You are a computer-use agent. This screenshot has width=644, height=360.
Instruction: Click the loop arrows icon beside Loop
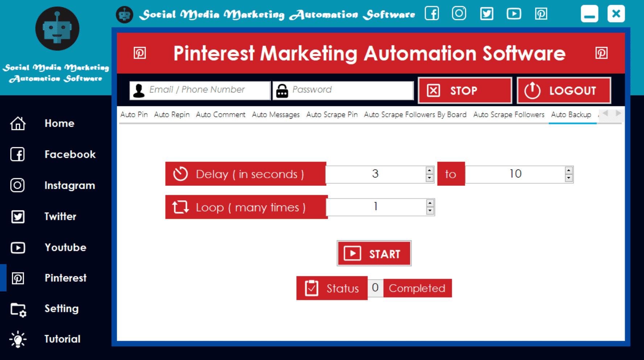point(180,207)
